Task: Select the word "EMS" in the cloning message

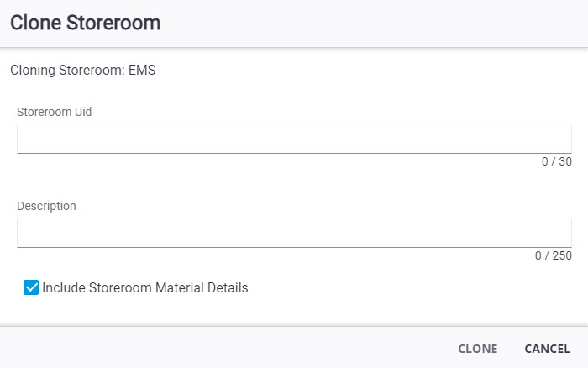Action: pos(142,71)
